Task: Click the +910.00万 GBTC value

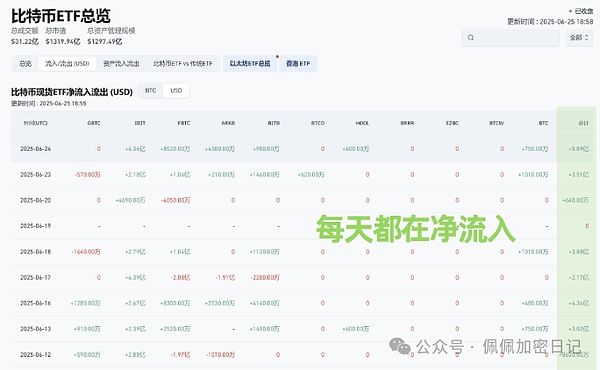Action: click(87, 329)
